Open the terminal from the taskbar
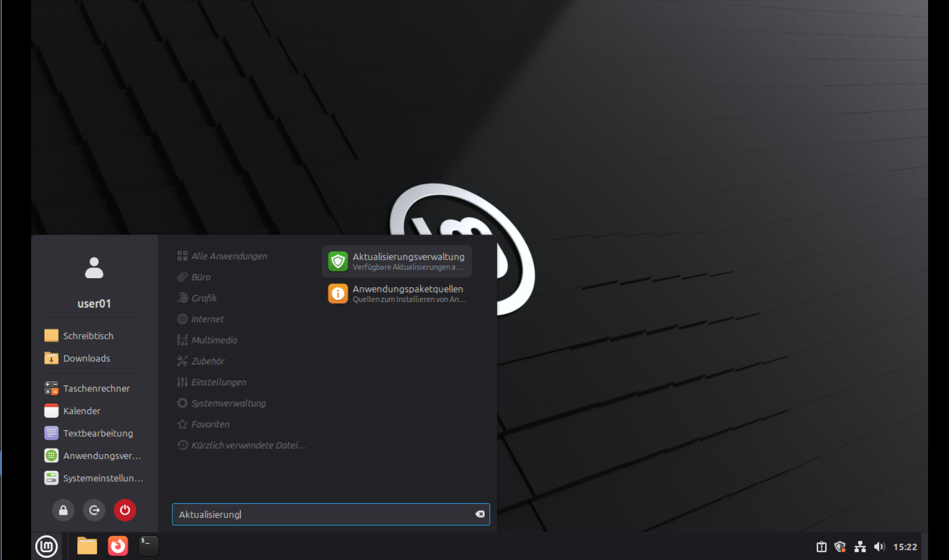949x560 pixels. (x=148, y=546)
